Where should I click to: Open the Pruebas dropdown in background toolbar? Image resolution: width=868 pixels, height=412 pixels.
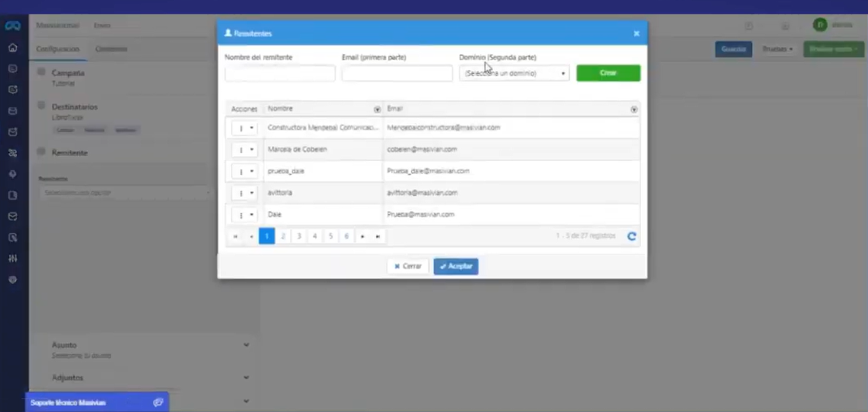point(778,49)
